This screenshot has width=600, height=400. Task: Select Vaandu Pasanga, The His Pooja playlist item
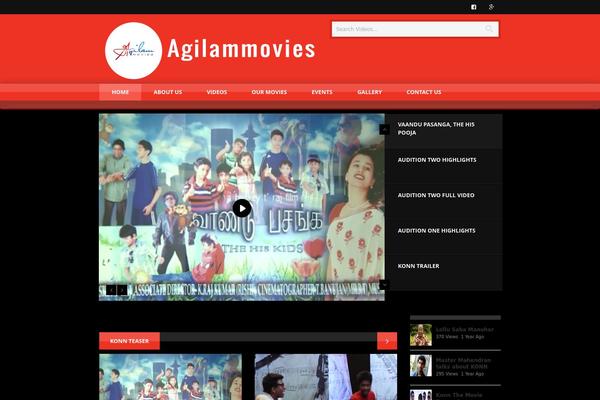pyautogui.click(x=444, y=131)
